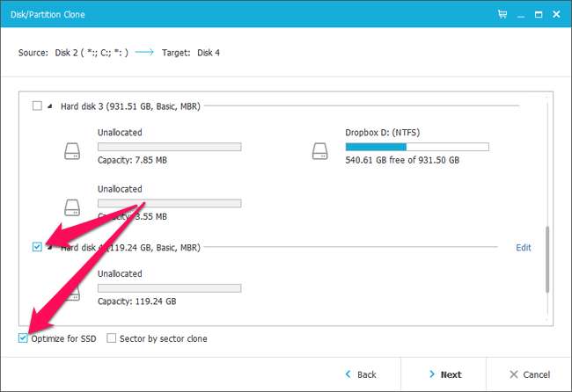Collapse the Hard disk 3 partition list
The image size is (572, 392).
click(50, 106)
